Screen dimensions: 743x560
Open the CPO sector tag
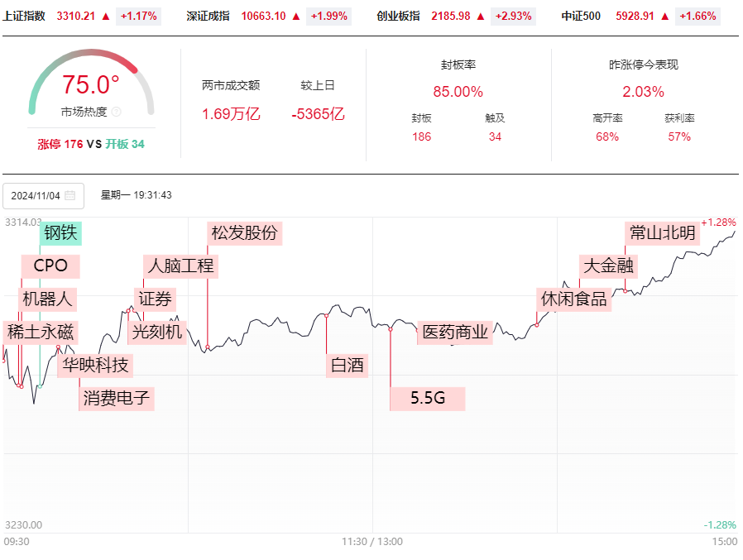[x=50, y=266]
